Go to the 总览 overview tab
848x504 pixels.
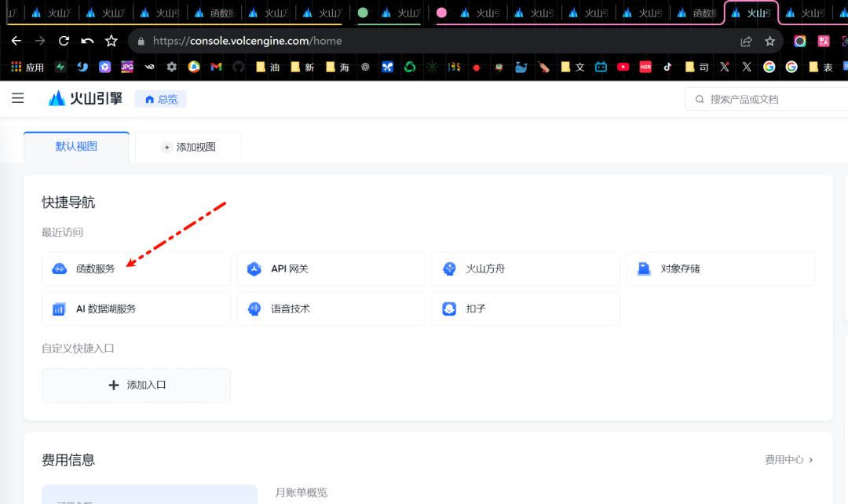pyautogui.click(x=161, y=99)
